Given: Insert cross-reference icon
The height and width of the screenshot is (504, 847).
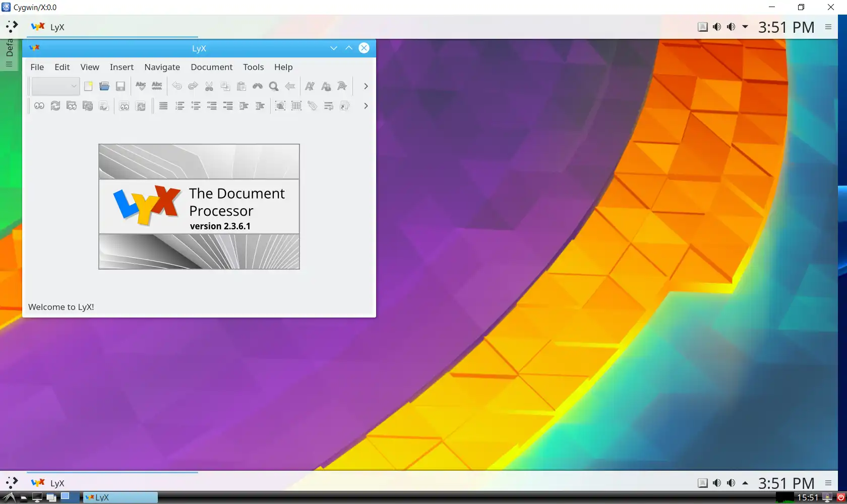Looking at the screenshot, I should point(329,106).
